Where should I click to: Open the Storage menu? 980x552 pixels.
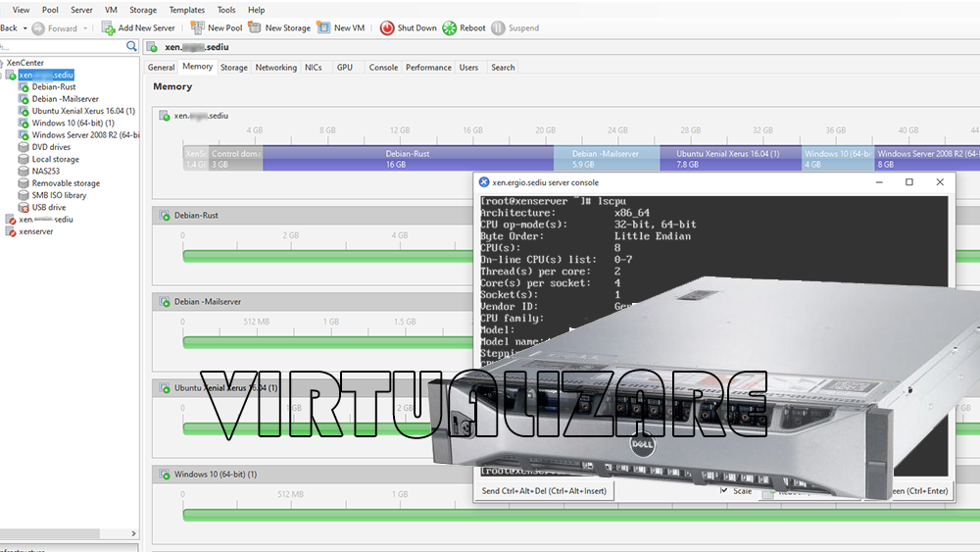pyautogui.click(x=143, y=10)
